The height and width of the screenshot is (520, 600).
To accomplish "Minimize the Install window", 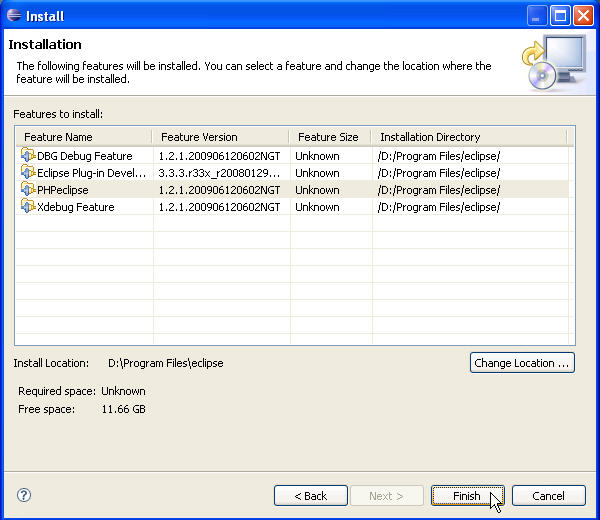I will click(x=536, y=16).
